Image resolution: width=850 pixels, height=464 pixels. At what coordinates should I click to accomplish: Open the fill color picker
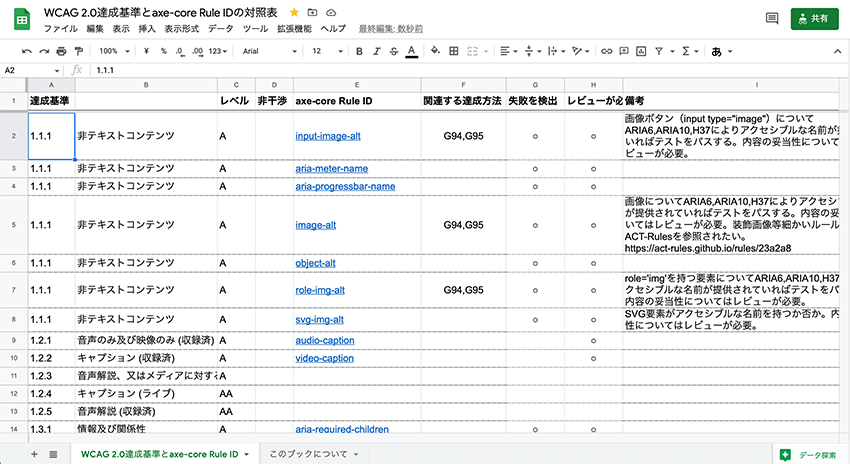click(x=435, y=51)
